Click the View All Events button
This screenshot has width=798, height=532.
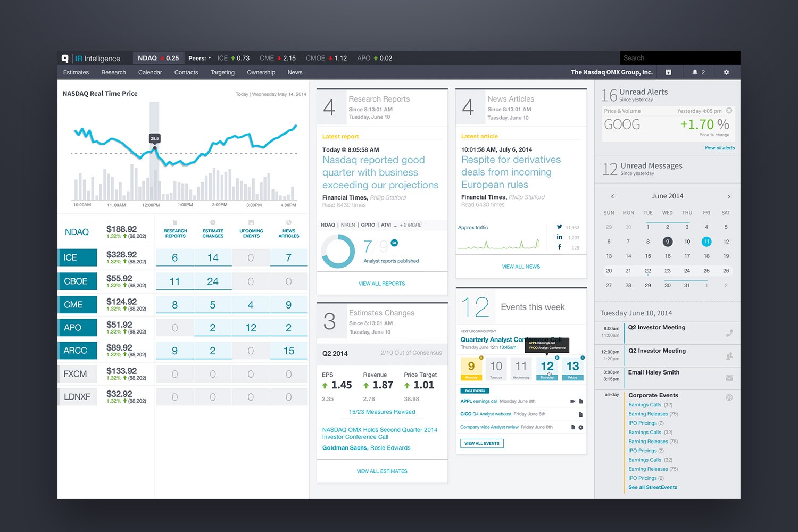click(482, 443)
